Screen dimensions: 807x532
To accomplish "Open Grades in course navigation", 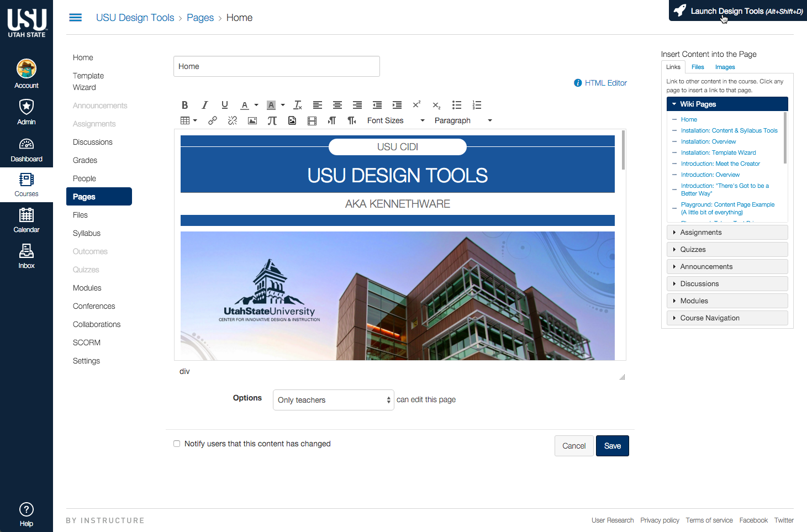I will click(85, 160).
